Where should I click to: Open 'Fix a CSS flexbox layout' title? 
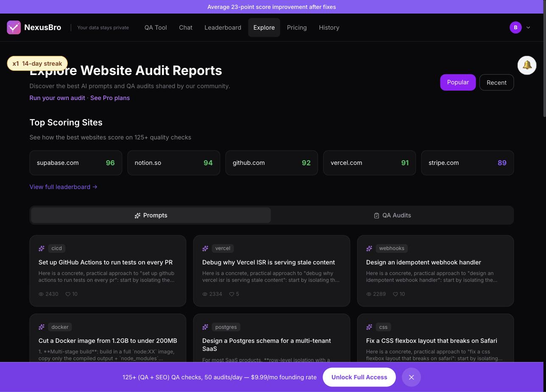tap(432, 341)
